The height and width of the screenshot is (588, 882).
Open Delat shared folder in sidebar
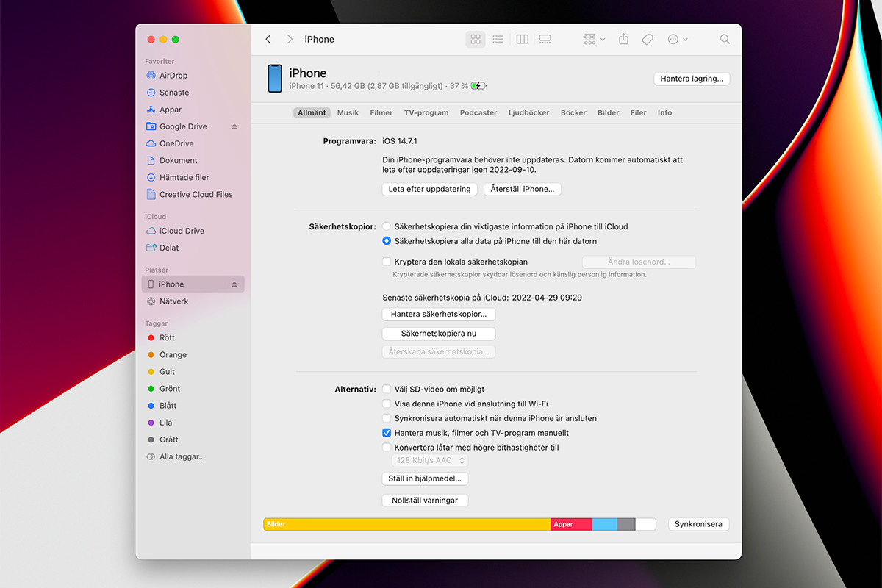point(169,248)
